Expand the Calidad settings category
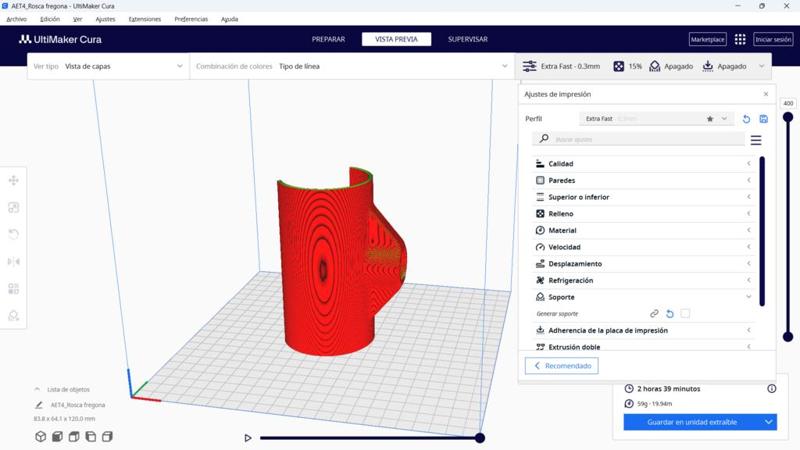 pyautogui.click(x=643, y=164)
